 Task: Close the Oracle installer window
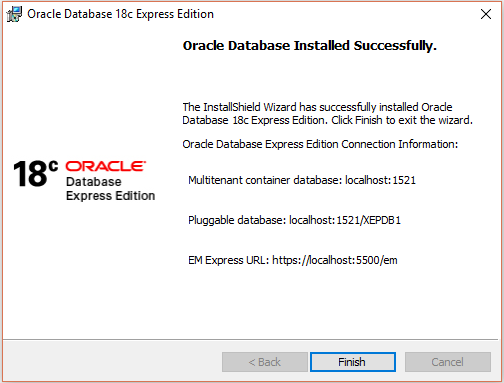[x=486, y=14]
